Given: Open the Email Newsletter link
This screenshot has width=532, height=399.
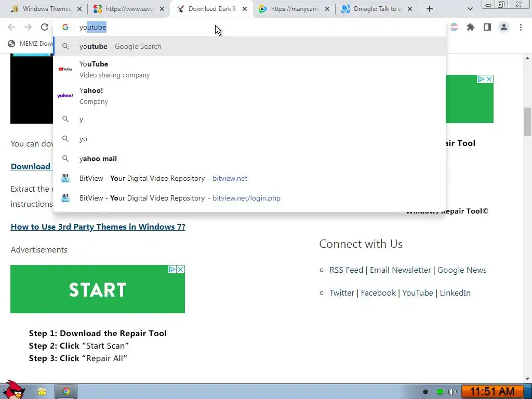Looking at the screenshot, I should [401, 270].
